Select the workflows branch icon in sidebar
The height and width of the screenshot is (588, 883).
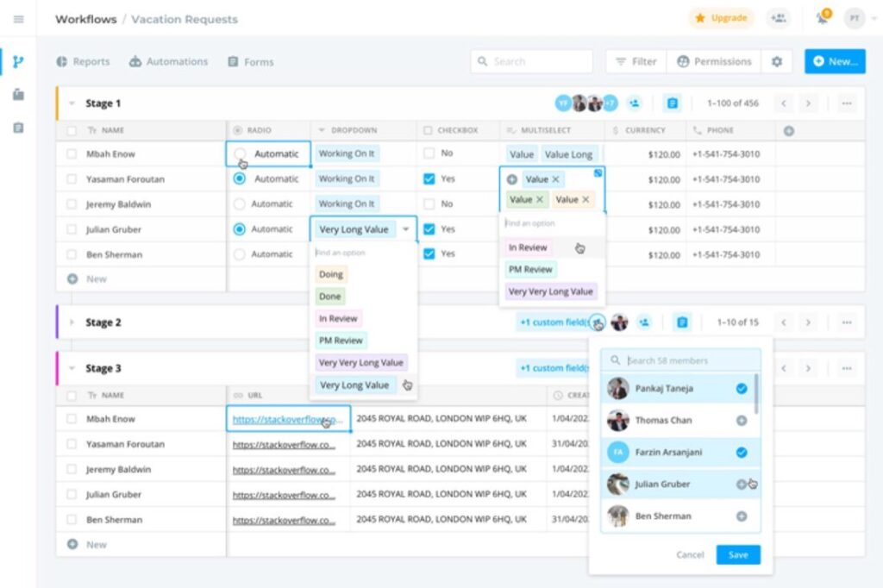pos(18,61)
